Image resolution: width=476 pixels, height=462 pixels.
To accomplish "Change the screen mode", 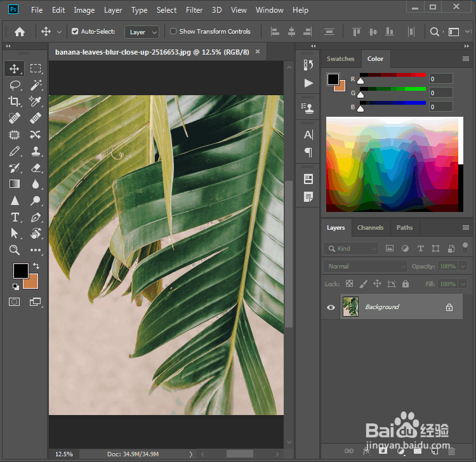I will 36,301.
